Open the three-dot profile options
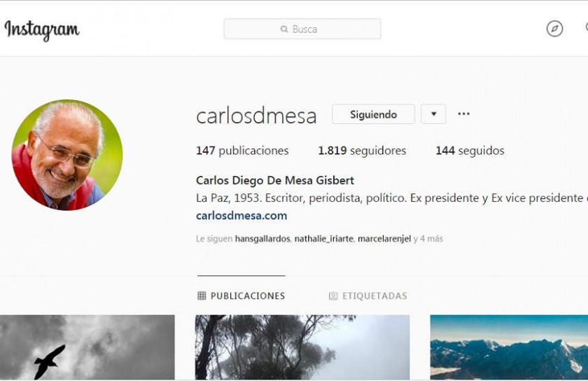The width and height of the screenshot is (588, 381). point(463,113)
